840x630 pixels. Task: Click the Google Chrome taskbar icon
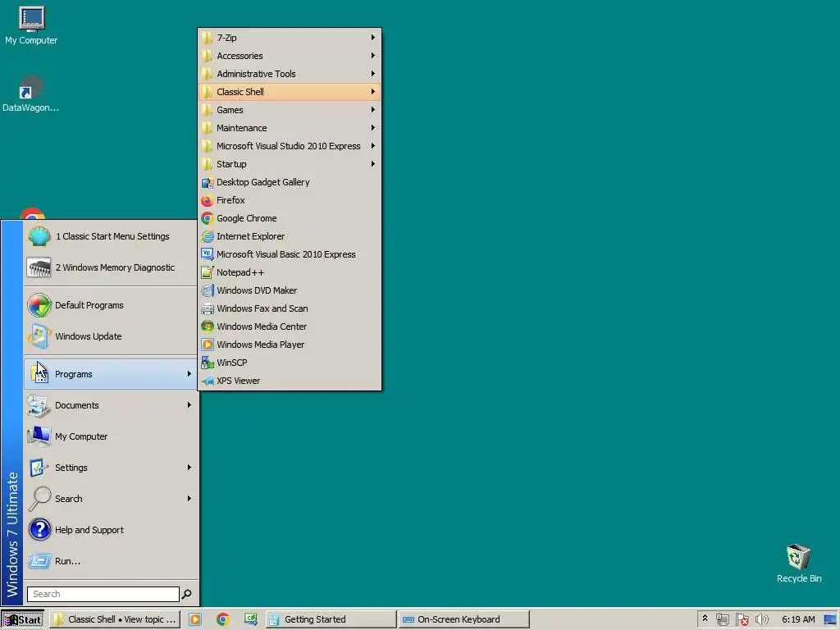click(x=223, y=619)
